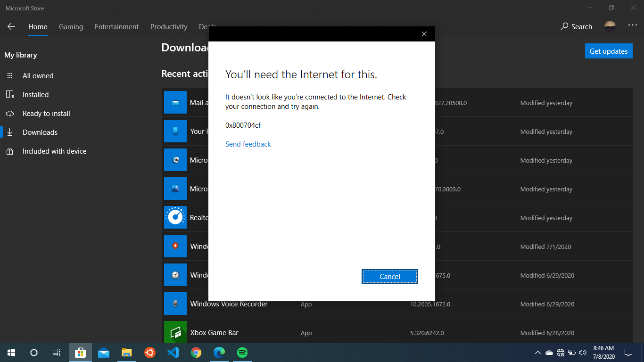Open Spotify from taskbar
The width and height of the screenshot is (644, 362).
242,353
